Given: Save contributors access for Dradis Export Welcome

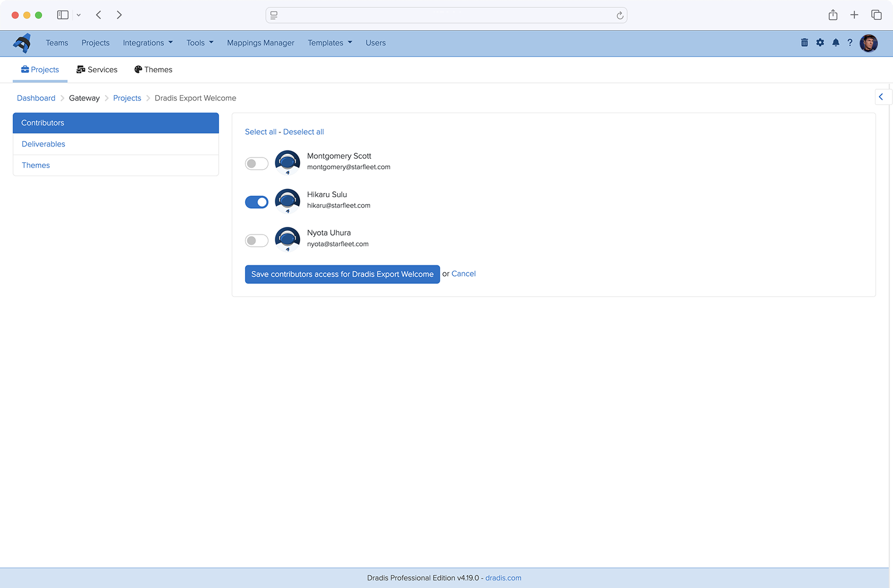Looking at the screenshot, I should click(x=342, y=274).
